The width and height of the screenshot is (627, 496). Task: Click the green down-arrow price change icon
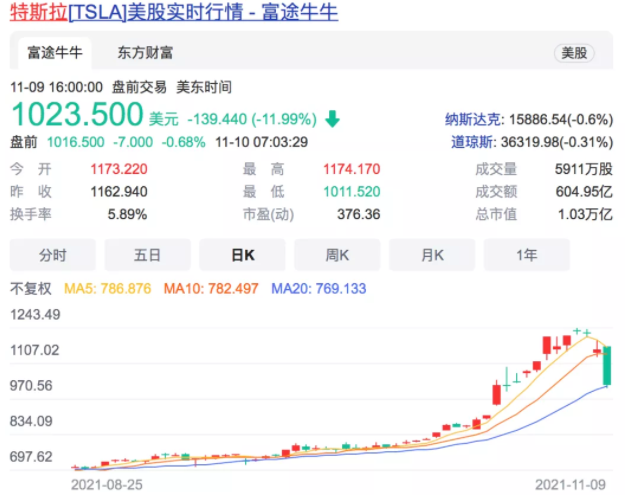click(x=332, y=119)
